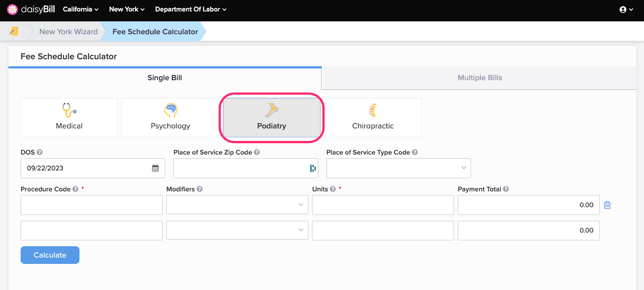Click the Podiatry foot icon

272,110
